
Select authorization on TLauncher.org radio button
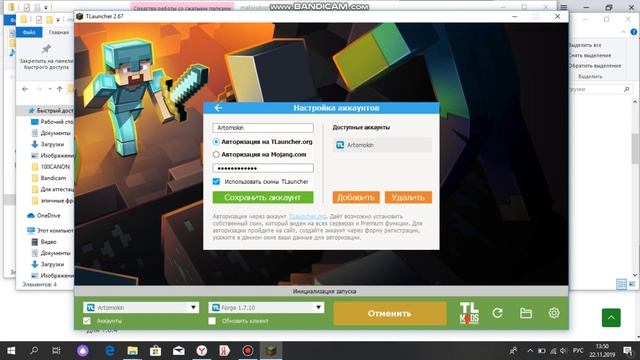click(216, 142)
